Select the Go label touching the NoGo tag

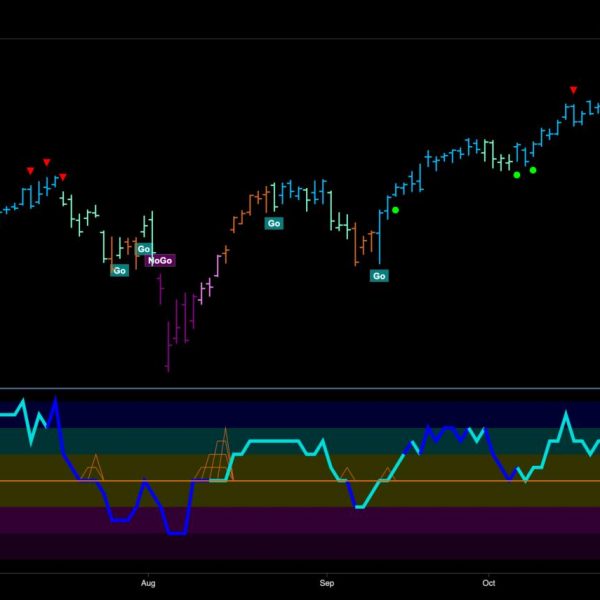143,249
